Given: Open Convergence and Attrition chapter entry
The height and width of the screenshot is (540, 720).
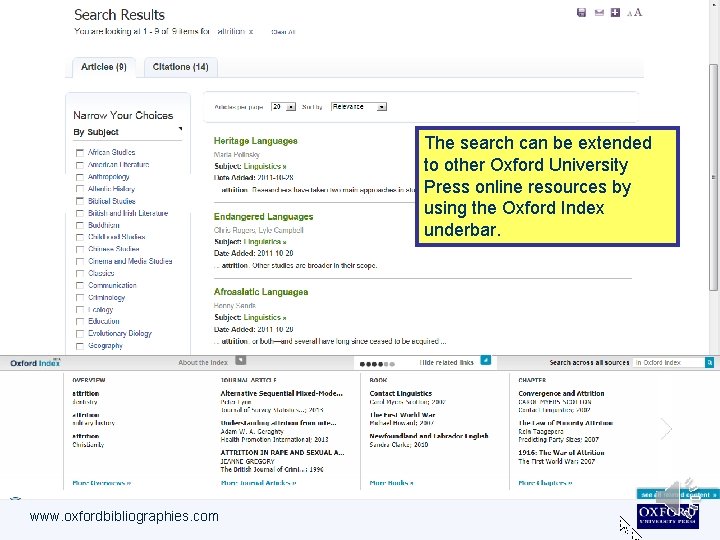Looking at the screenshot, I should pos(561,394).
